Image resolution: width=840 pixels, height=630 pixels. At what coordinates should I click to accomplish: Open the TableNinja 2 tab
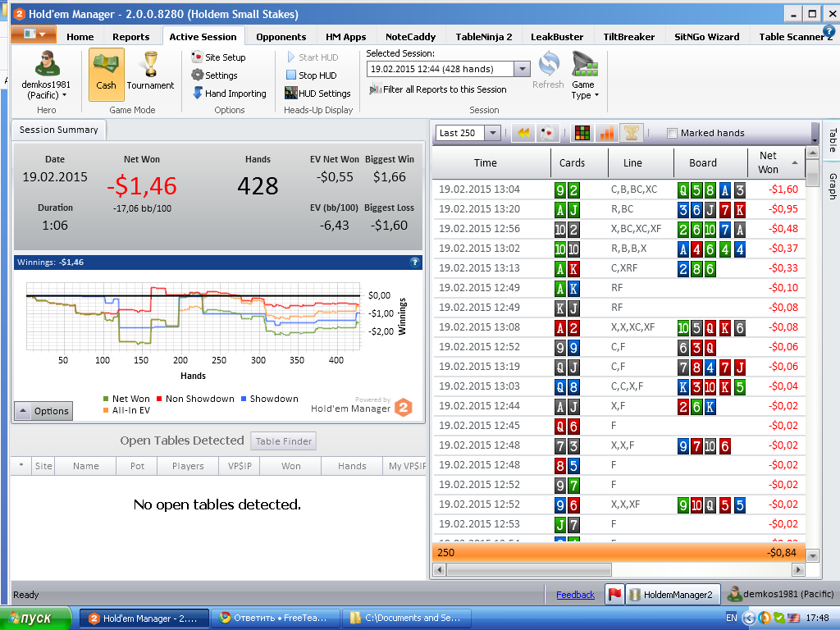pyautogui.click(x=484, y=36)
